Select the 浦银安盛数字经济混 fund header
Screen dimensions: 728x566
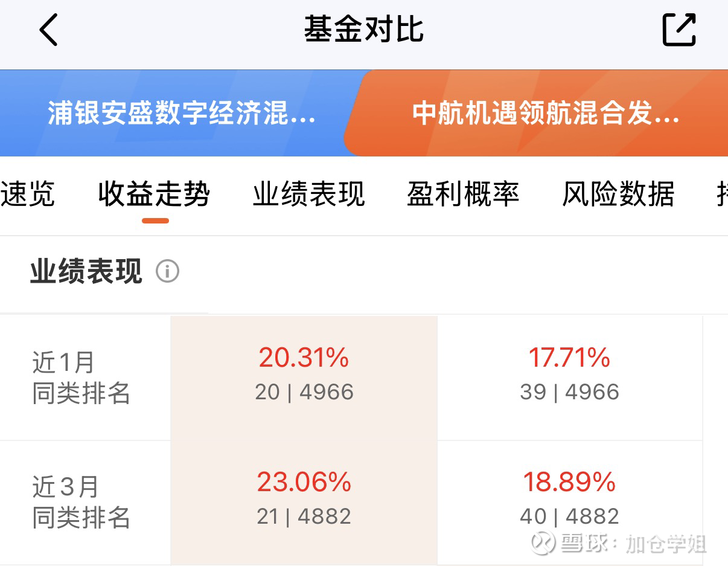pyautogui.click(x=181, y=114)
